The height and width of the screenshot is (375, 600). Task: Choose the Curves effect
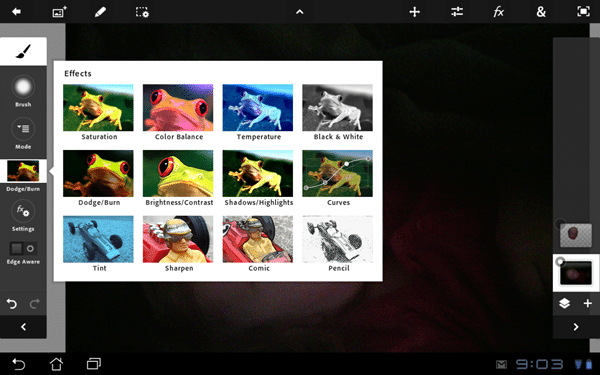338,178
